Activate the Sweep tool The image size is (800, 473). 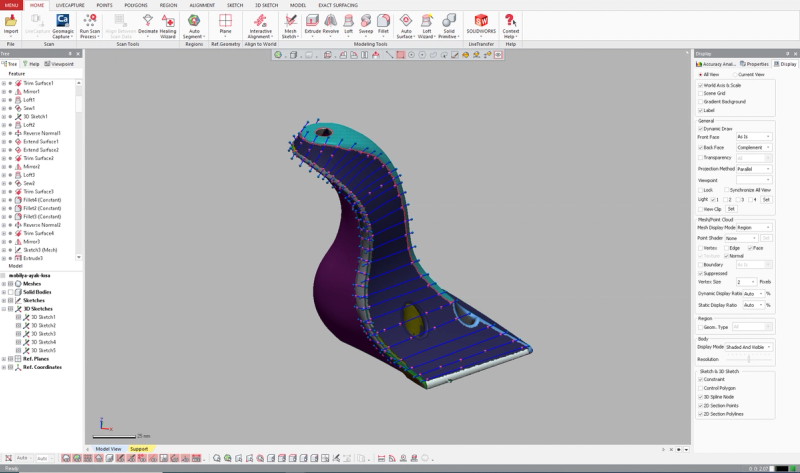[366, 24]
